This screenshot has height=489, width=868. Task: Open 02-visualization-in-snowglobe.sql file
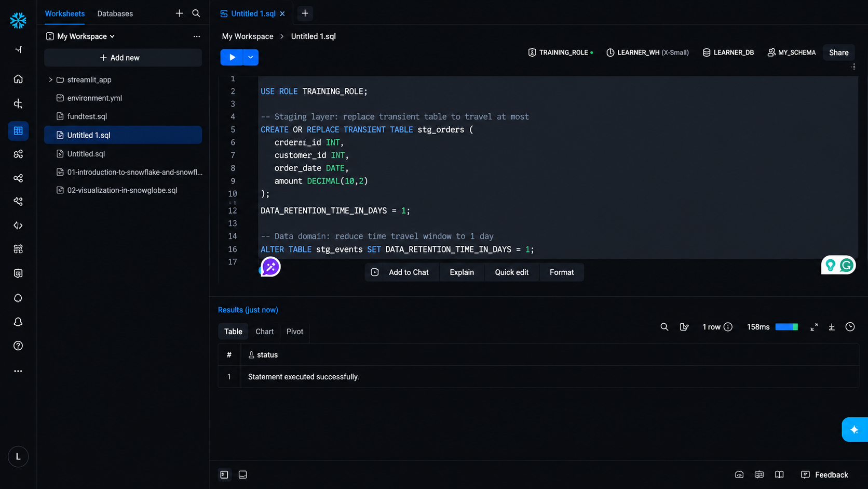[x=122, y=190]
